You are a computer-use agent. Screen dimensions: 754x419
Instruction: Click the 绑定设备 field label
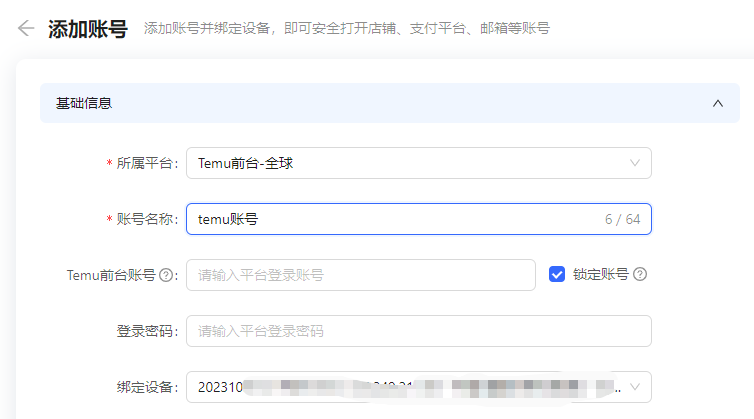(145, 386)
